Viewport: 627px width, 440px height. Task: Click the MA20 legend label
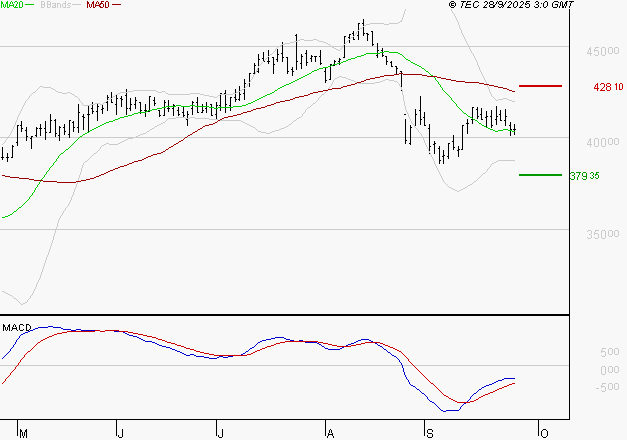pos(12,5)
